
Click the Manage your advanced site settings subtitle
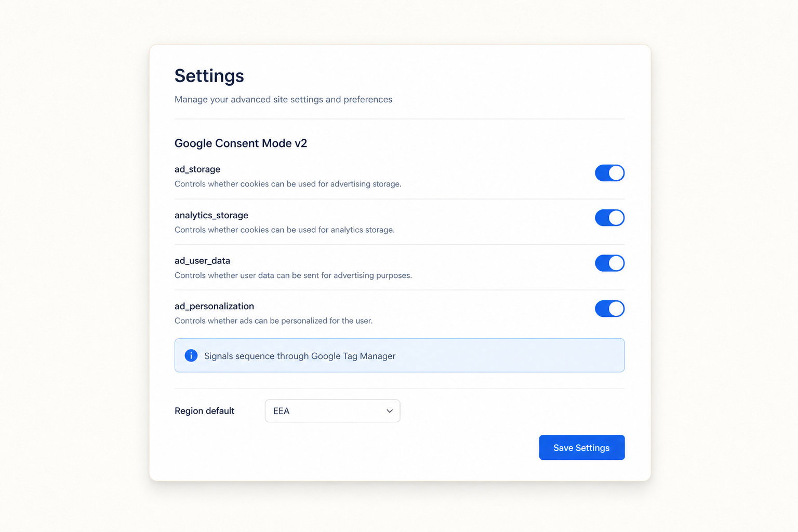click(x=284, y=99)
